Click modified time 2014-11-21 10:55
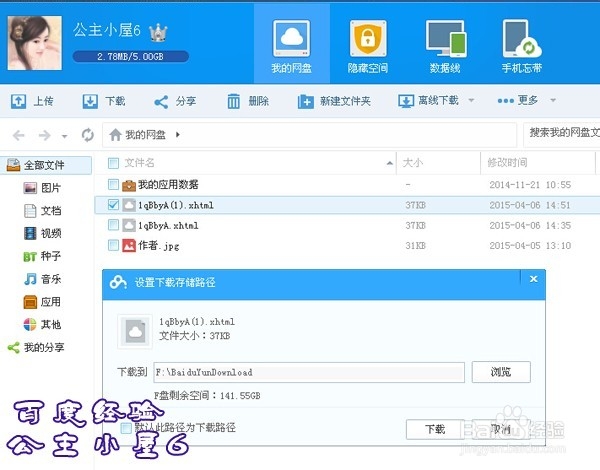The width and height of the screenshot is (600, 470). tap(530, 185)
